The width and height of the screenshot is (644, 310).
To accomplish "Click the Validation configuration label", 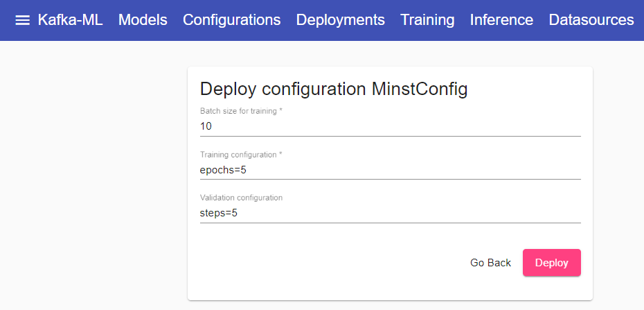I will [x=241, y=198].
